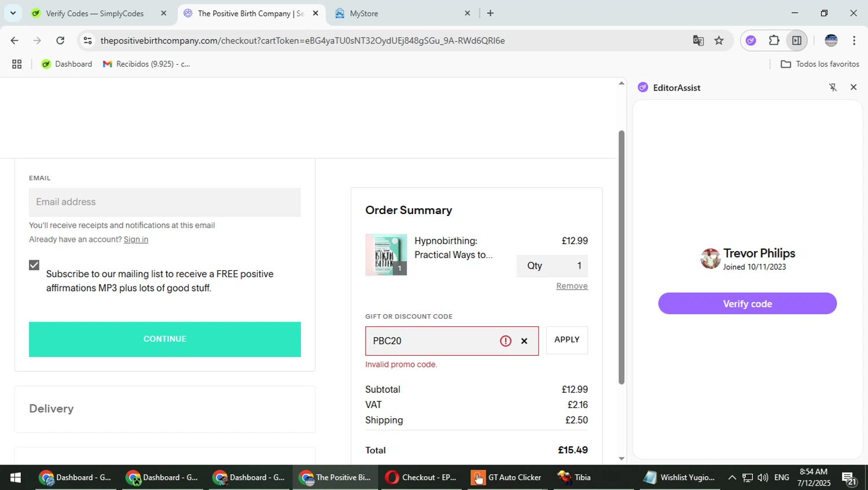The image size is (868, 490).
Task: Click the Hypnobirthing book thumbnail
Action: (386, 255)
